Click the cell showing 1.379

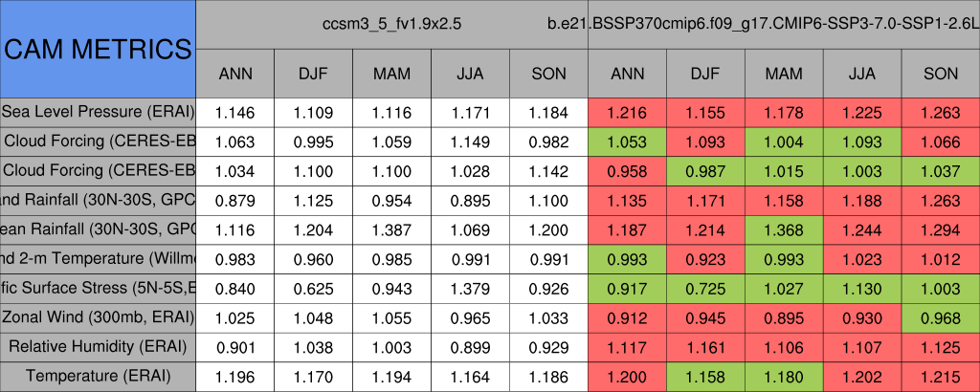click(x=470, y=288)
